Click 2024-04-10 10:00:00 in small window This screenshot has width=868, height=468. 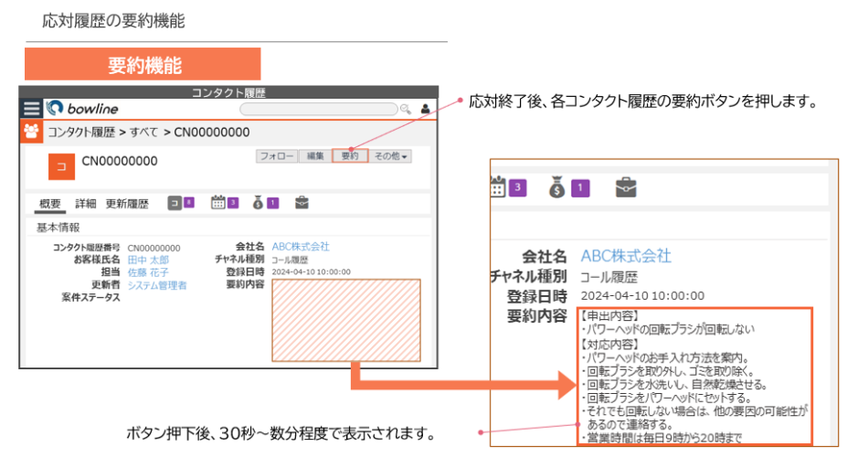[x=311, y=272]
